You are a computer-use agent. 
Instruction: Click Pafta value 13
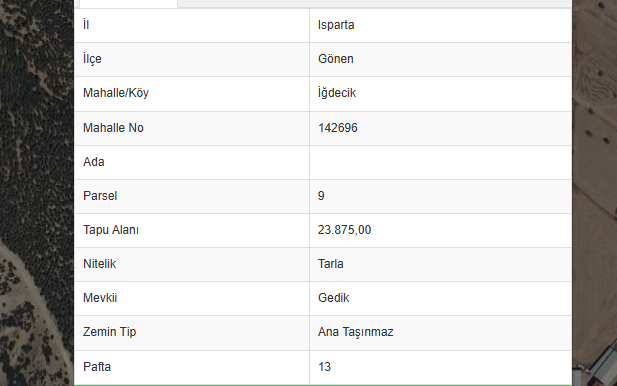[x=324, y=367]
